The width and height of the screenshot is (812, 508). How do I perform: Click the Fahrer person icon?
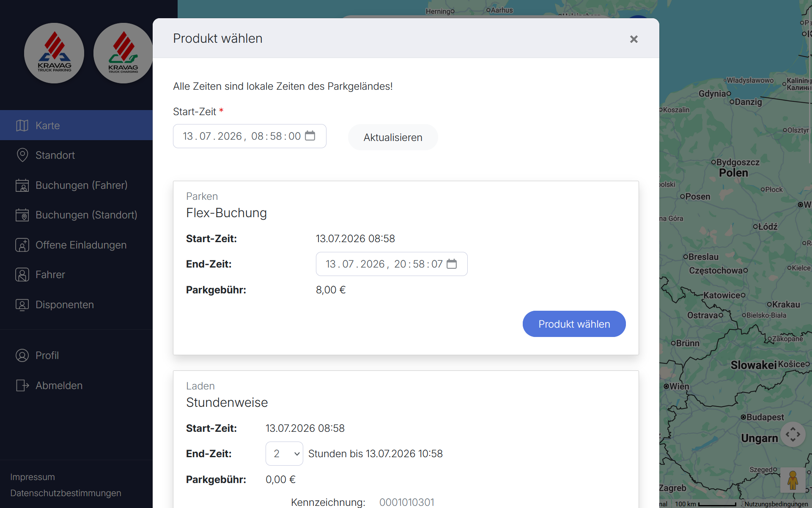pos(22,274)
